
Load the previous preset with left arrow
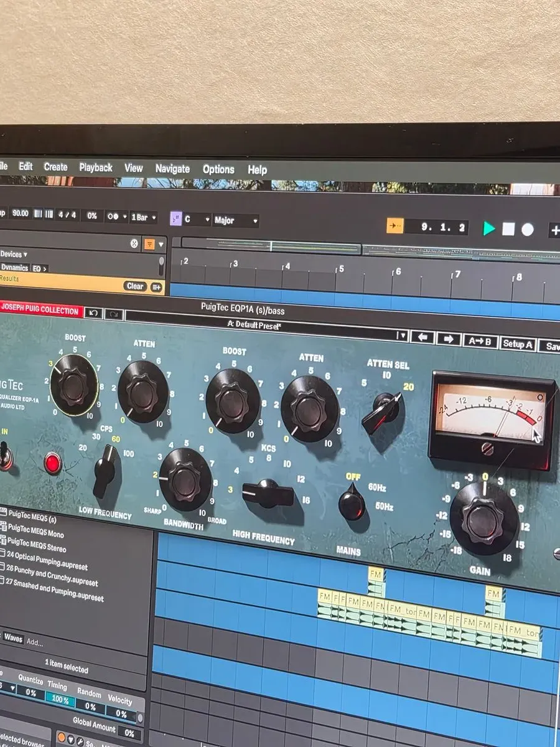[422, 338]
